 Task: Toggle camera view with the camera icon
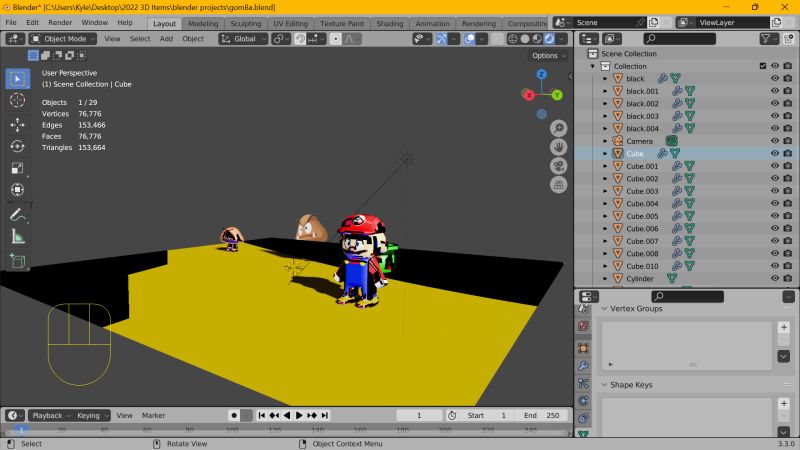pyautogui.click(x=559, y=166)
